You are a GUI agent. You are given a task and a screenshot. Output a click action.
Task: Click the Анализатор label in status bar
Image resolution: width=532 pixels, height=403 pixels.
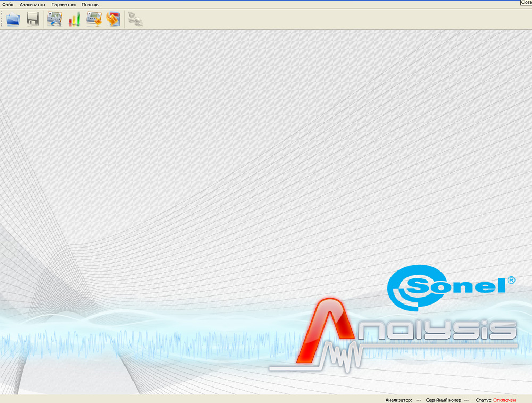point(398,400)
